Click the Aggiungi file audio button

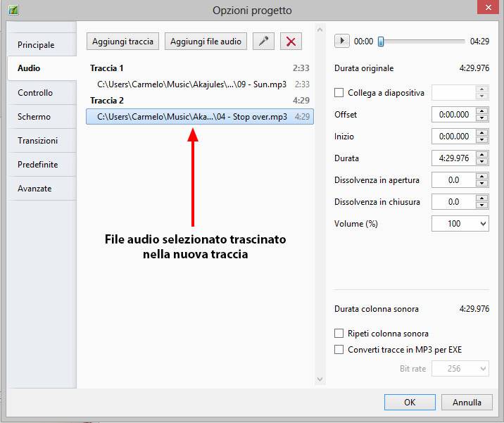click(206, 41)
